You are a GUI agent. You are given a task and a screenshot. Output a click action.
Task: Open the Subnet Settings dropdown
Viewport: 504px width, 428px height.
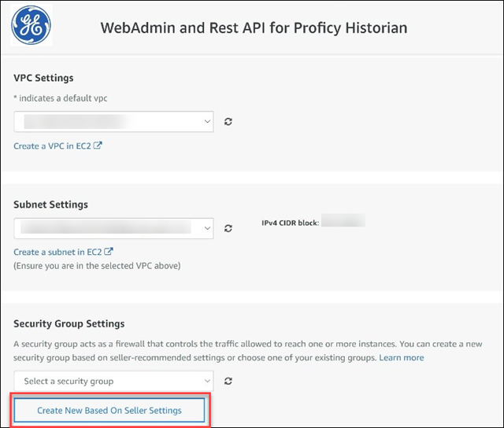(x=113, y=228)
